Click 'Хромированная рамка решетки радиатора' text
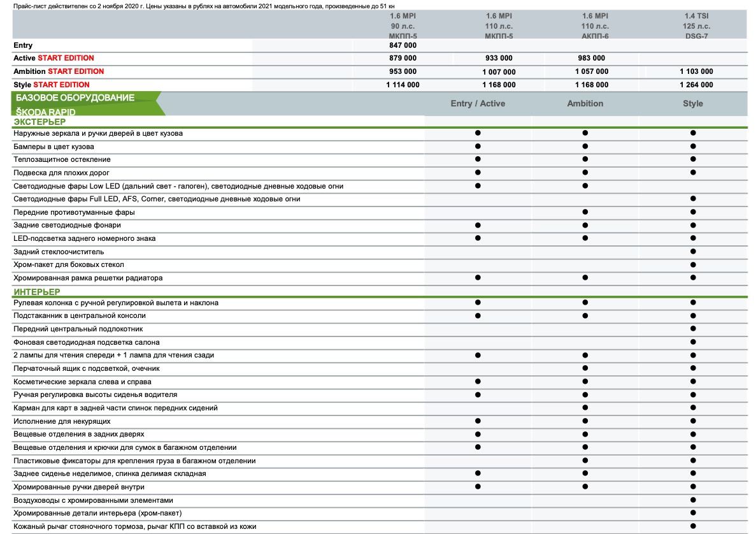The image size is (756, 534). click(88, 278)
